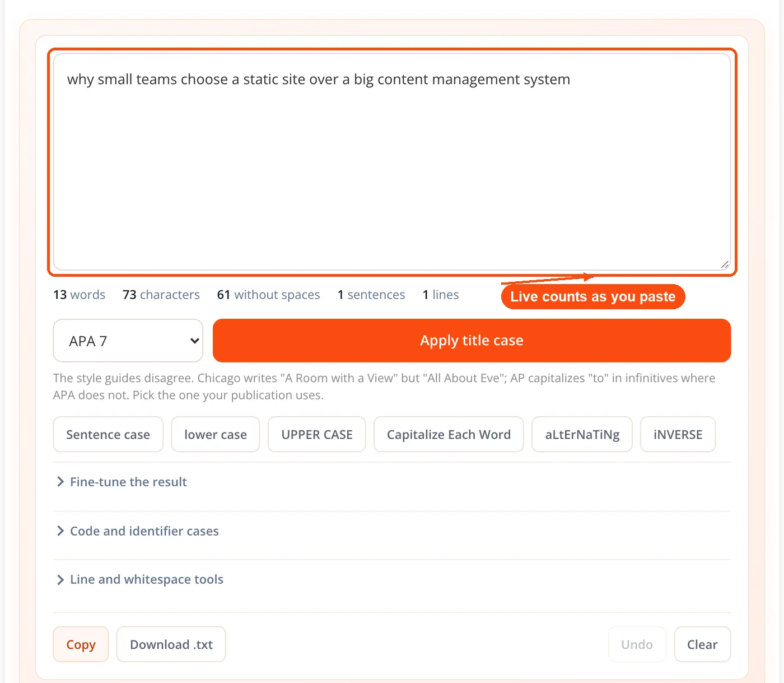Click the Undo button
This screenshot has width=784, height=683.
pyautogui.click(x=637, y=644)
